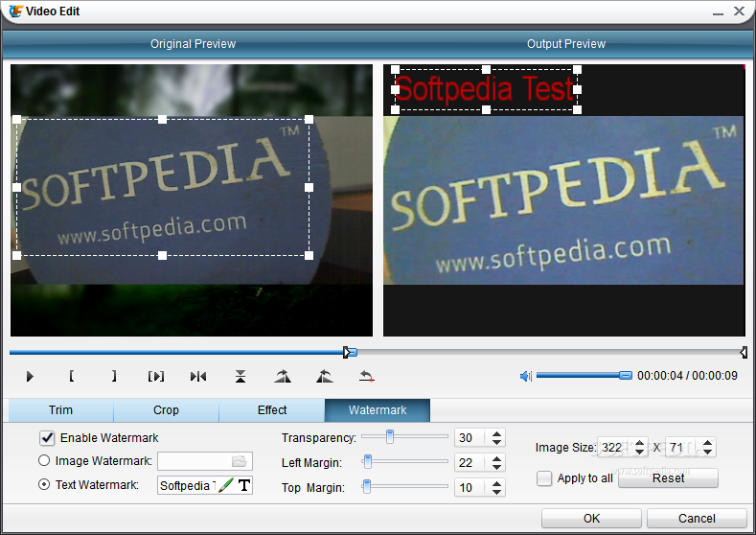Set the trim end bracket marker
Viewport: 756px width, 535px height.
(x=114, y=376)
